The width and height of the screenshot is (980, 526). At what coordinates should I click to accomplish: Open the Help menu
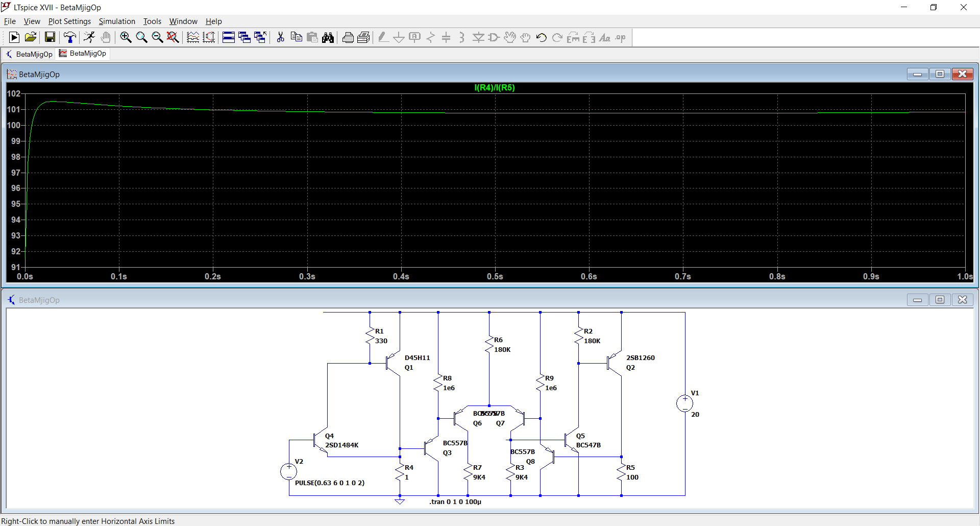click(214, 21)
